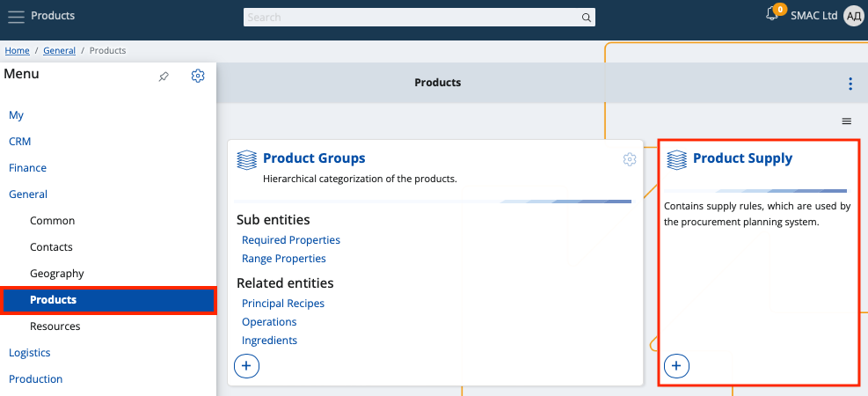868x396 pixels.
Task: Pin the Menu panel
Action: 164,77
